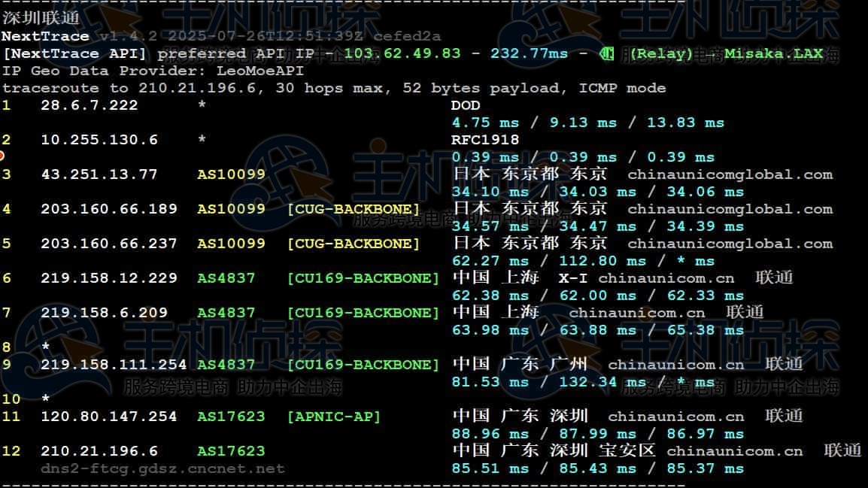Click AS17623 on the hop 12 row
Screen dimensions: 868x488
coord(231,451)
